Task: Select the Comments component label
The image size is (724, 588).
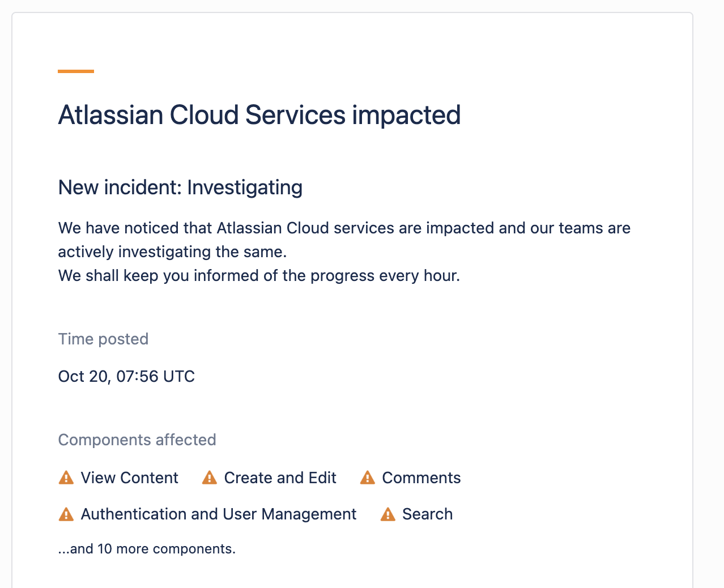Action: [x=421, y=478]
